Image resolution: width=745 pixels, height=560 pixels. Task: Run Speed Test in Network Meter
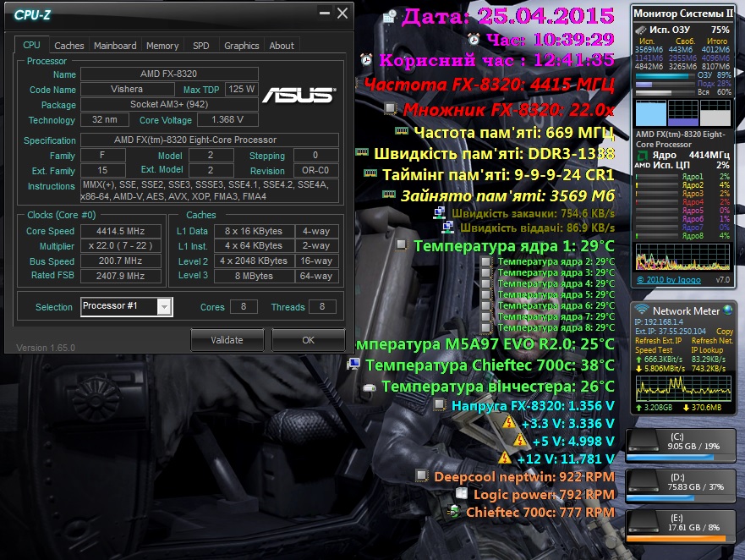654,350
